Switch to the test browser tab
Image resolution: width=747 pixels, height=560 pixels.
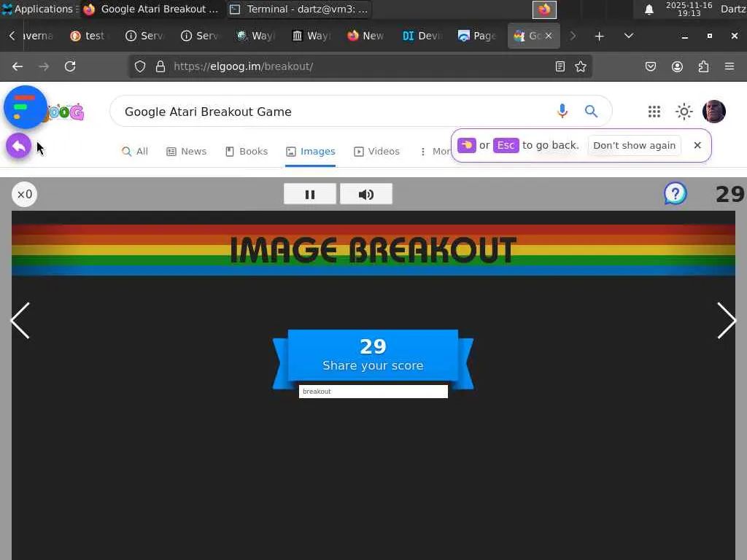pos(88,36)
